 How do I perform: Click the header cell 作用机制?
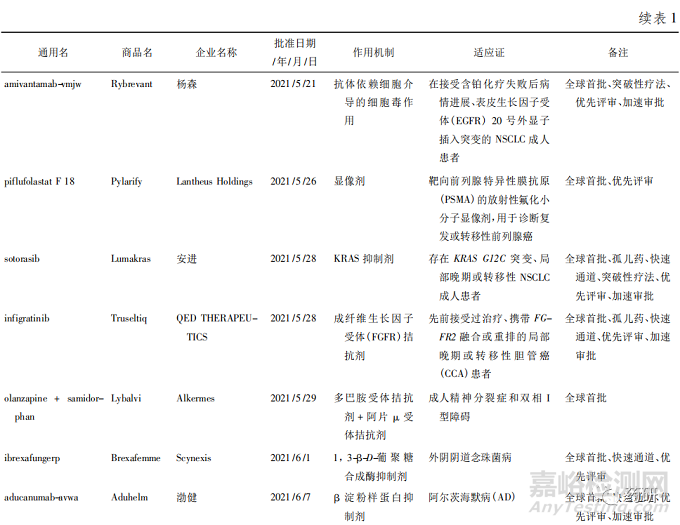tap(373, 52)
